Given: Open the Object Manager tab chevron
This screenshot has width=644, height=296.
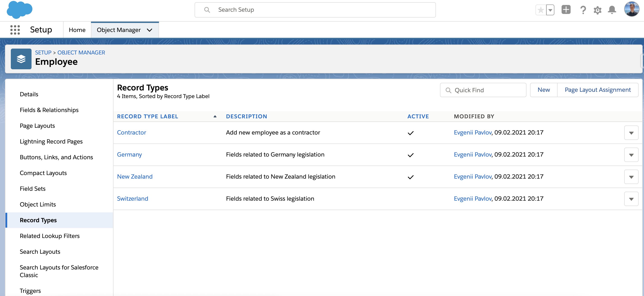Looking at the screenshot, I should tap(150, 30).
